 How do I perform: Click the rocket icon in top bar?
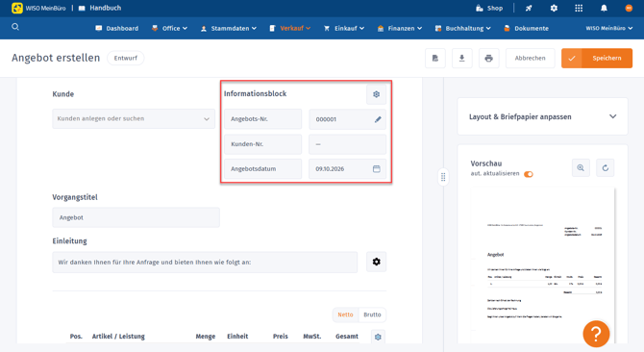(529, 8)
